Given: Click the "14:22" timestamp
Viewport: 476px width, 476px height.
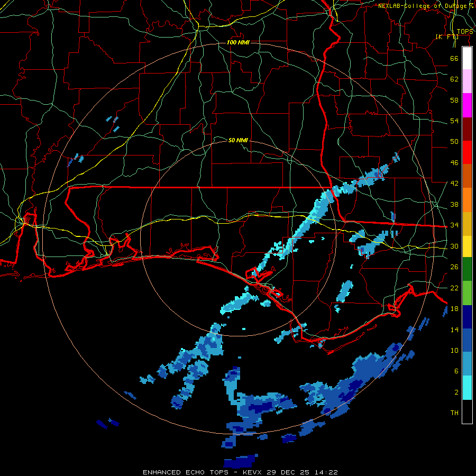Looking at the screenshot, I should click(x=326, y=472).
